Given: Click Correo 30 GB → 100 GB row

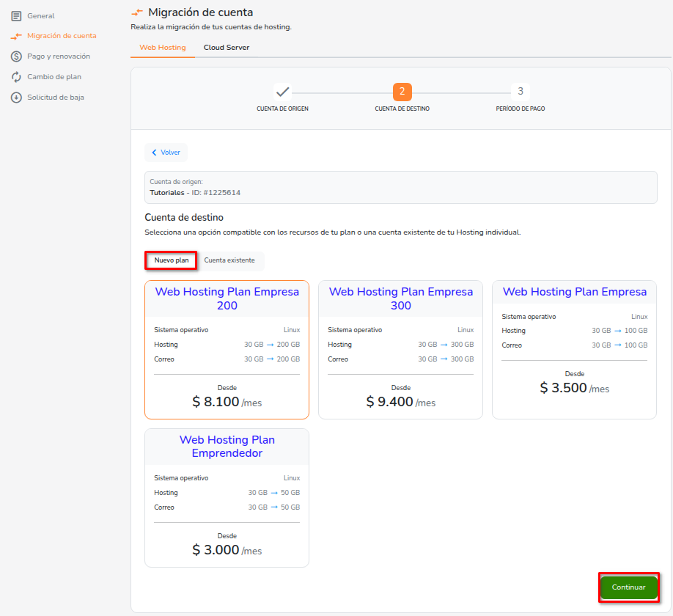Looking at the screenshot, I should click(x=574, y=345).
